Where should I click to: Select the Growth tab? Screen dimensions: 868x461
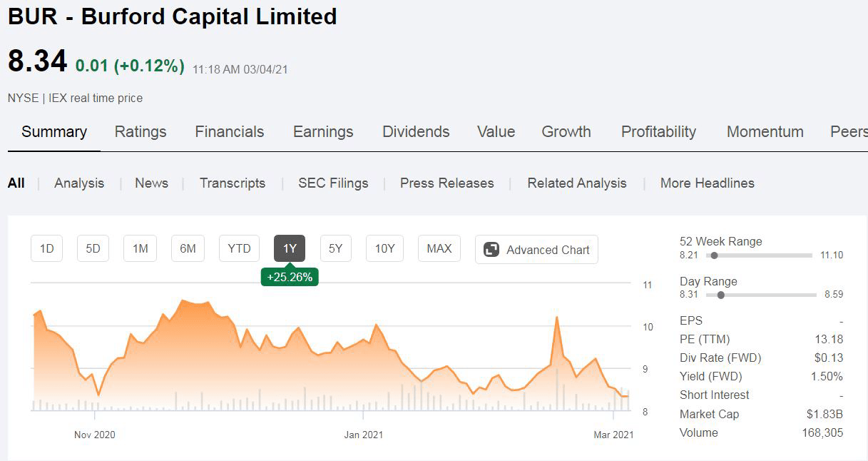tap(566, 132)
